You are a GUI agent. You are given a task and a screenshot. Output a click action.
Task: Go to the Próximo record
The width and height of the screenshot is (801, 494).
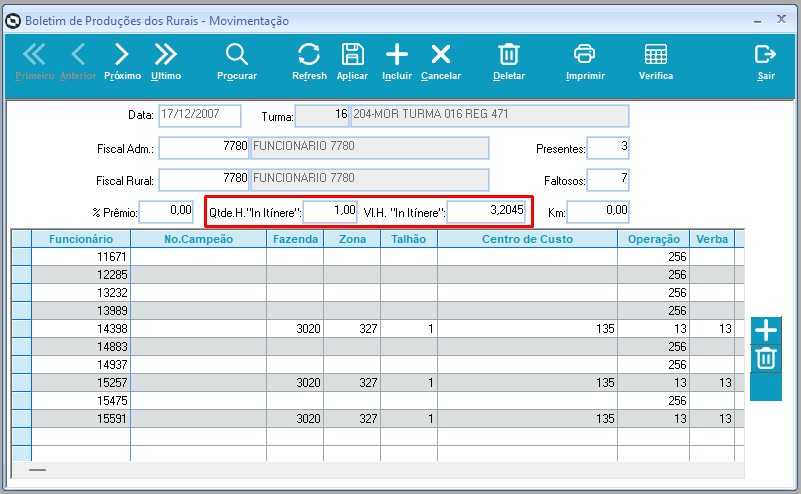point(122,62)
